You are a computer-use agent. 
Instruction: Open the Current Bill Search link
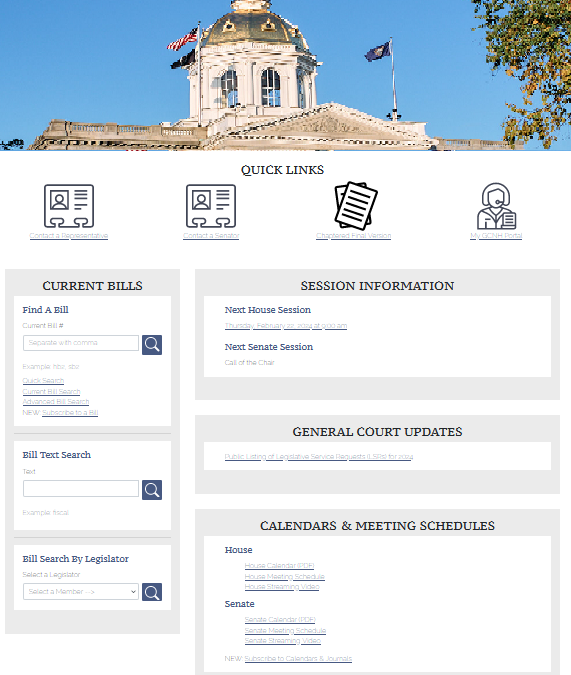point(51,391)
